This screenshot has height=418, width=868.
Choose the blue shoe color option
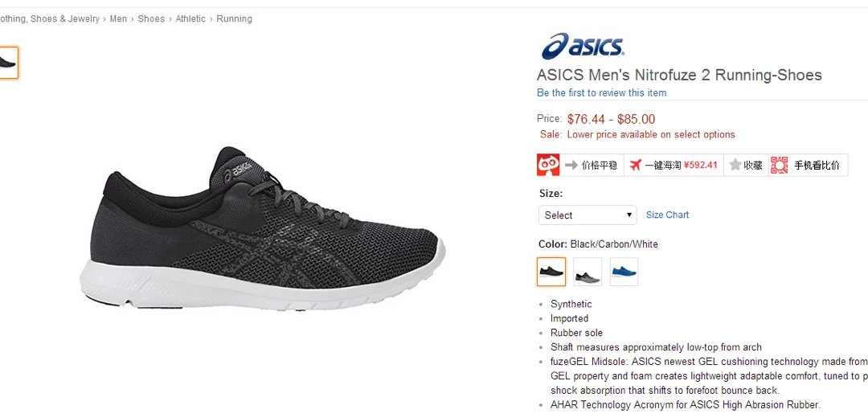624,272
